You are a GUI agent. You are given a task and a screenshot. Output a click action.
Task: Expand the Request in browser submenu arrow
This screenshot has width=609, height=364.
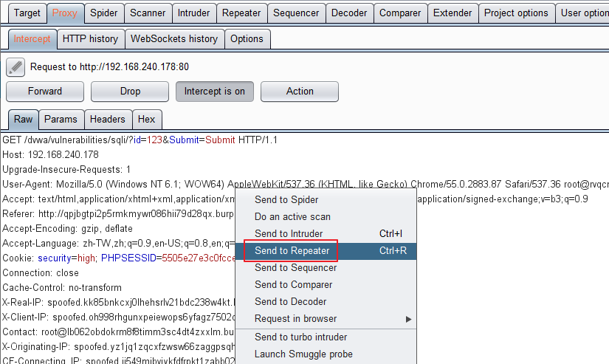pos(408,319)
